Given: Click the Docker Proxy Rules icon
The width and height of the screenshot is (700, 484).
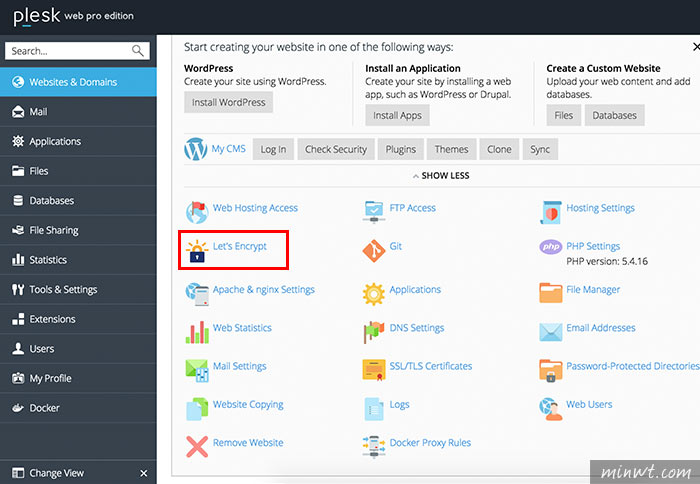Looking at the screenshot, I should [x=374, y=447].
